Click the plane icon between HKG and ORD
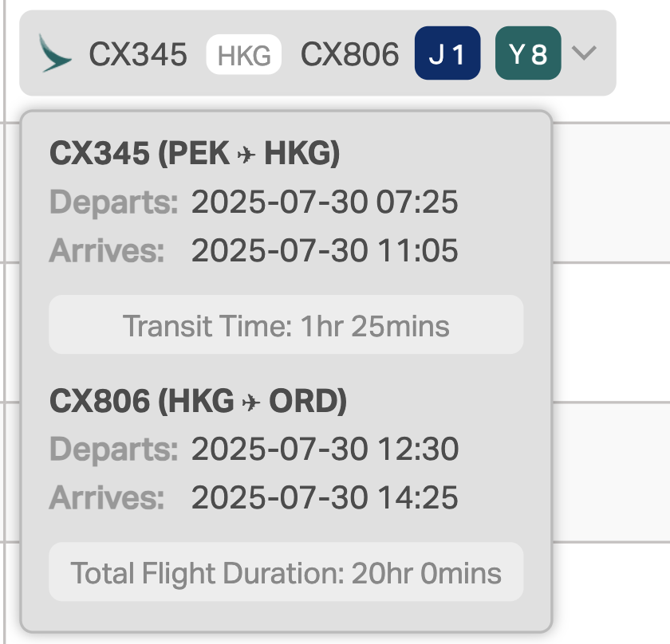670x644 pixels. [x=251, y=402]
